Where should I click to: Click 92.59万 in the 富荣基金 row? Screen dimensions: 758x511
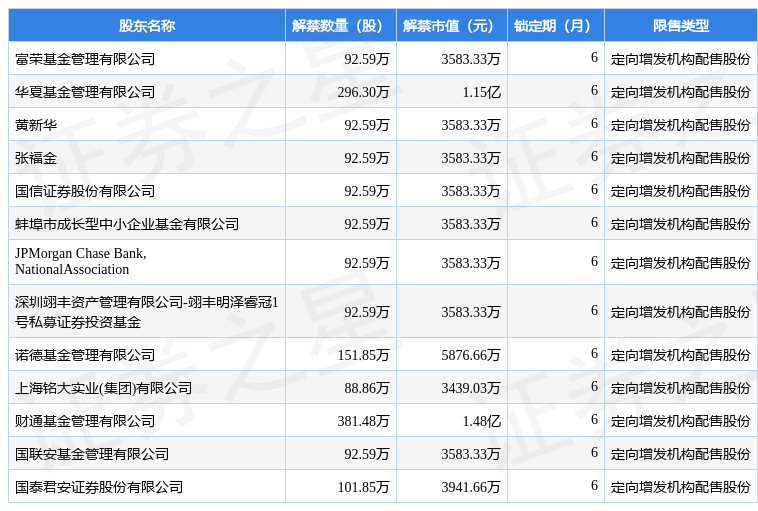pos(367,59)
